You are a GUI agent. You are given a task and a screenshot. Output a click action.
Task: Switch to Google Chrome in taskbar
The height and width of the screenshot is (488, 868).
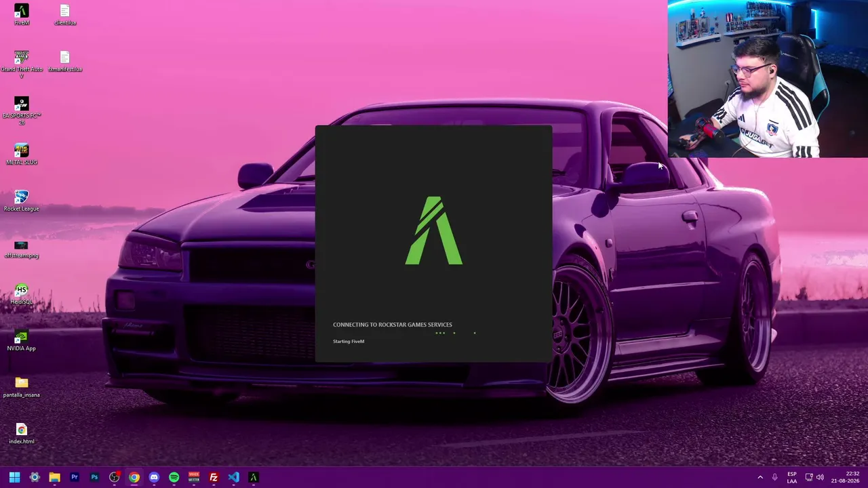click(x=134, y=477)
